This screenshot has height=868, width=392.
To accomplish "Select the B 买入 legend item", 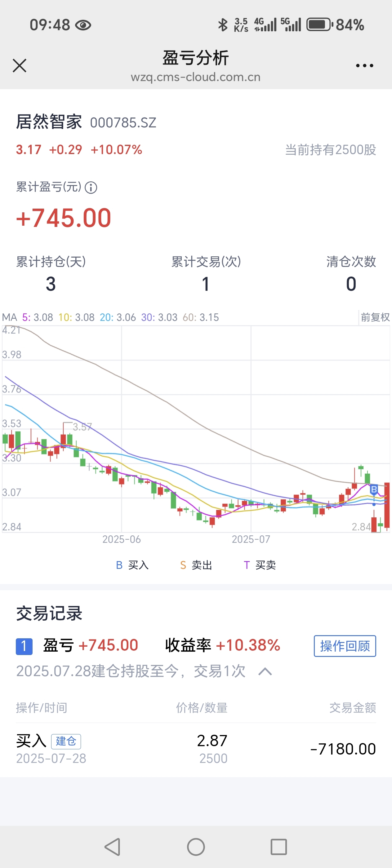I will pyautogui.click(x=132, y=565).
